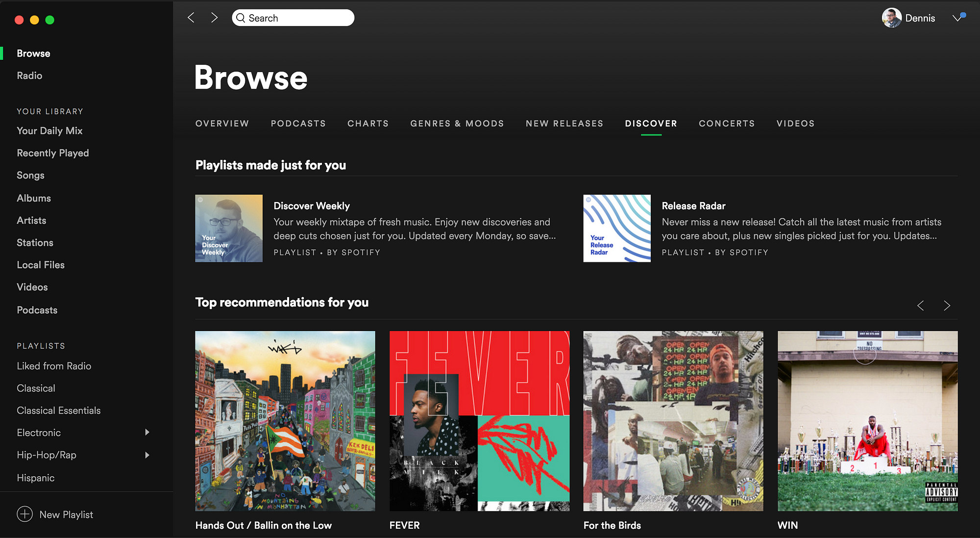Open the For the Birds album cover
This screenshot has width=980, height=538.
click(673, 421)
